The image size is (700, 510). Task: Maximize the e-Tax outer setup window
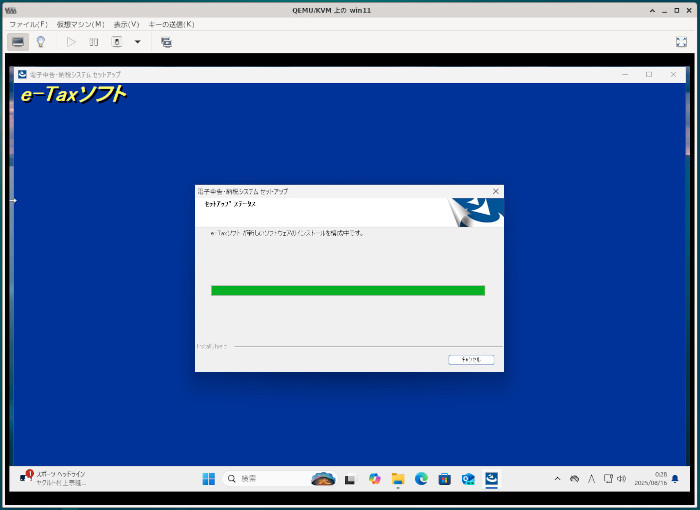[649, 75]
